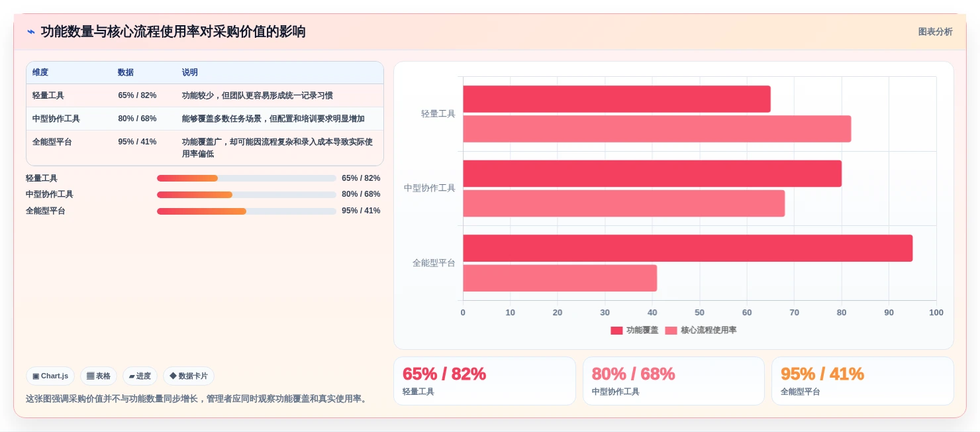Click the 全能型平台 axis label in chart

[434, 263]
